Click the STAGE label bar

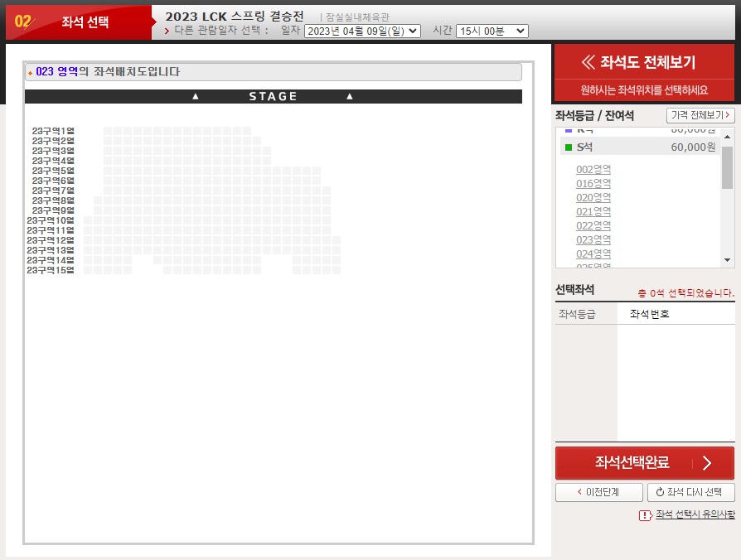coord(274,96)
